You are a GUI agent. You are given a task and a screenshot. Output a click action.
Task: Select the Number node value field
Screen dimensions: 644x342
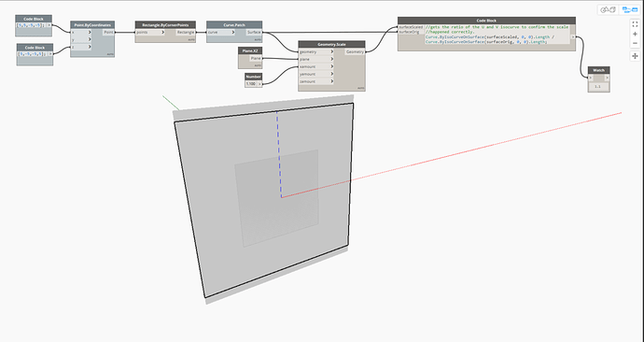251,84
